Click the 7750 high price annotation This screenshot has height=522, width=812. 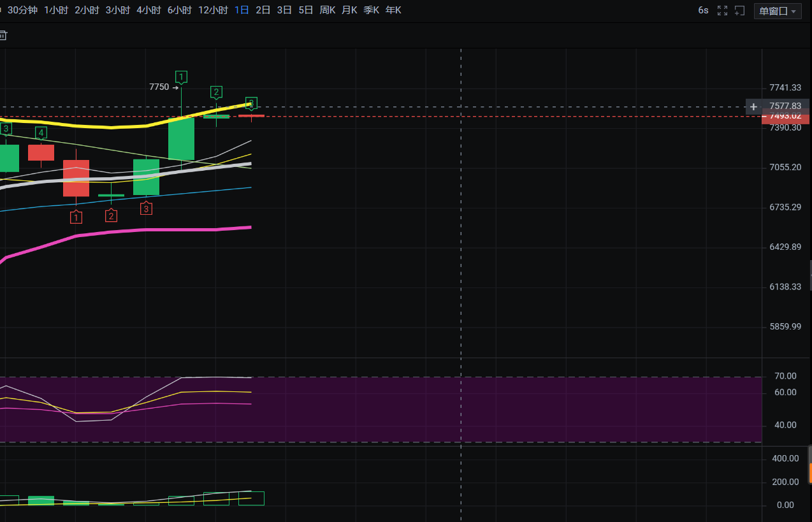coord(159,87)
